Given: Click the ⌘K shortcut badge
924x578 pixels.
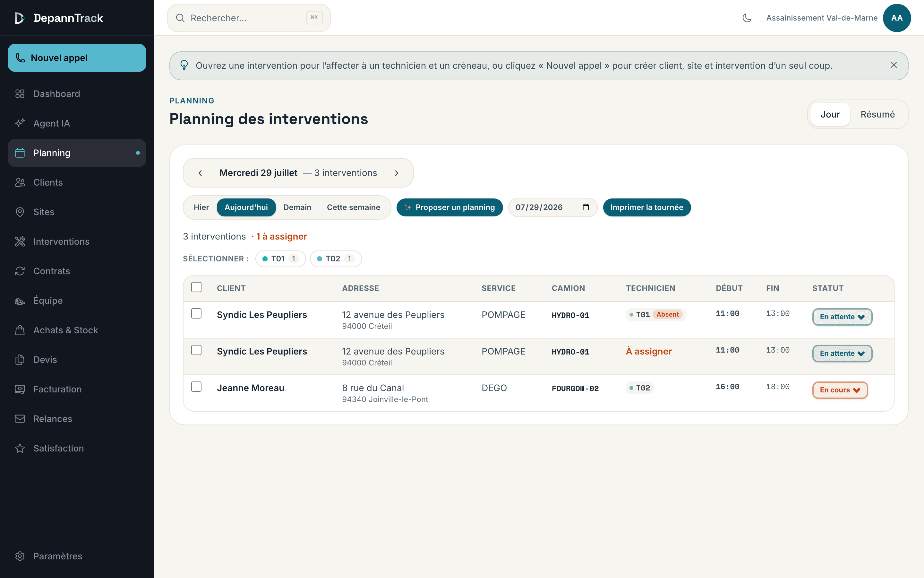Looking at the screenshot, I should coord(314,17).
